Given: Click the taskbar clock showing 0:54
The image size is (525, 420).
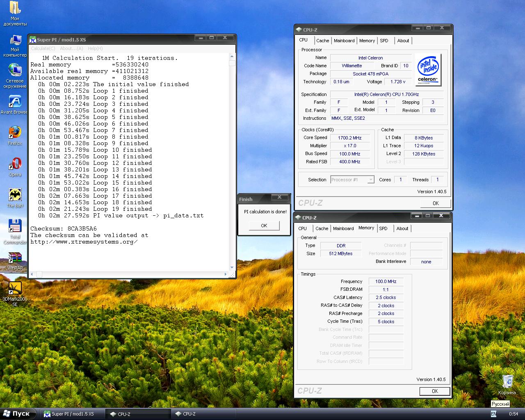Looking at the screenshot, I should [513, 414].
